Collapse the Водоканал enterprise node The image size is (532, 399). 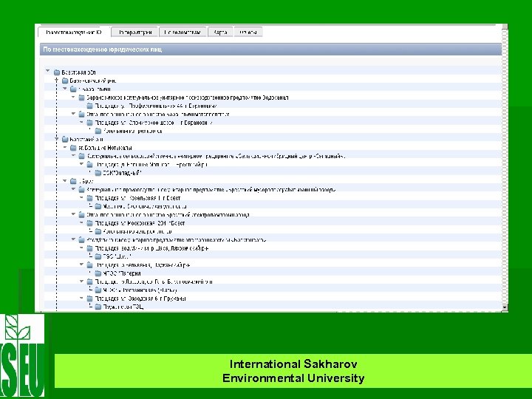click(73, 97)
